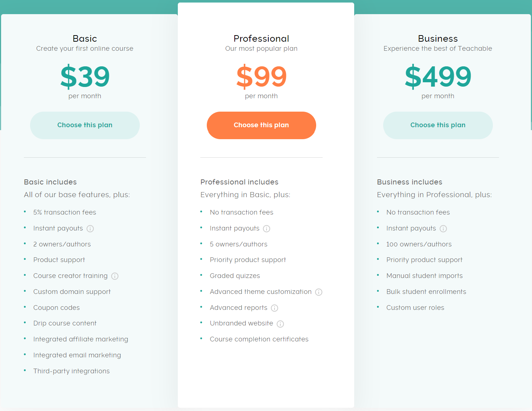Choose the Basic $39 plan button
This screenshot has height=411, width=532.
click(x=85, y=125)
